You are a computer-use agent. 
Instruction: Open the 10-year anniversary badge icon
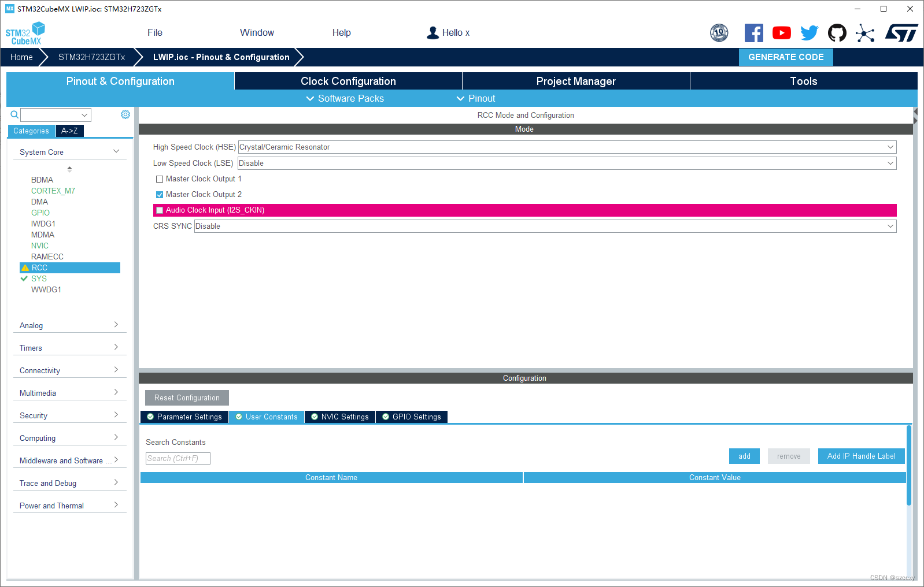pos(719,33)
